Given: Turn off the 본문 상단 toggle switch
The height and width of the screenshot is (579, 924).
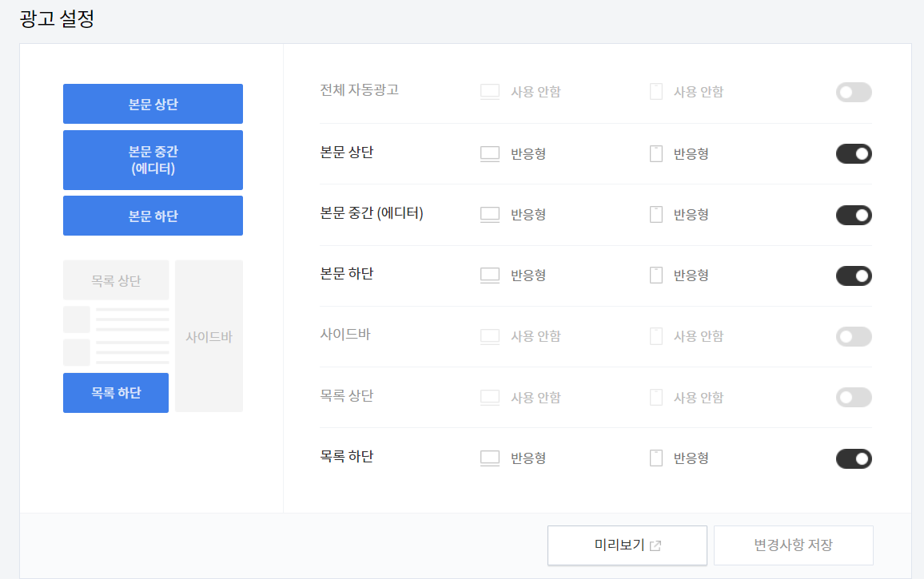Looking at the screenshot, I should (x=854, y=153).
